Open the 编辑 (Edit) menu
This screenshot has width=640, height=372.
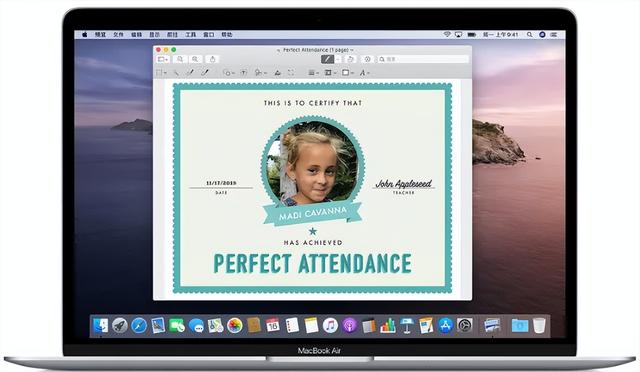point(136,35)
